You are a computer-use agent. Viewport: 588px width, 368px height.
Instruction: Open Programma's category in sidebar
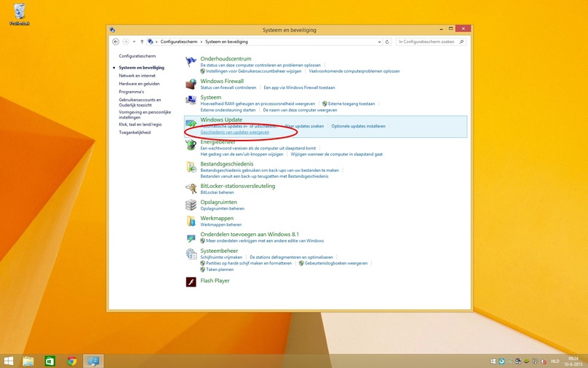click(x=131, y=92)
